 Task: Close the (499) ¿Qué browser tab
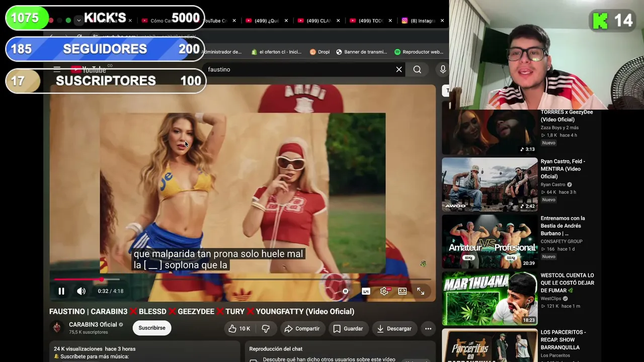tap(286, 21)
